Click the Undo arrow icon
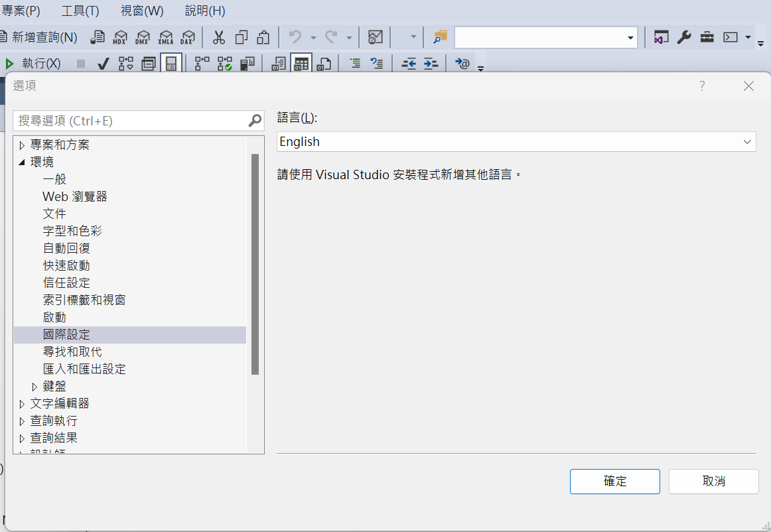Screen dimensions: 771x532 (295, 37)
